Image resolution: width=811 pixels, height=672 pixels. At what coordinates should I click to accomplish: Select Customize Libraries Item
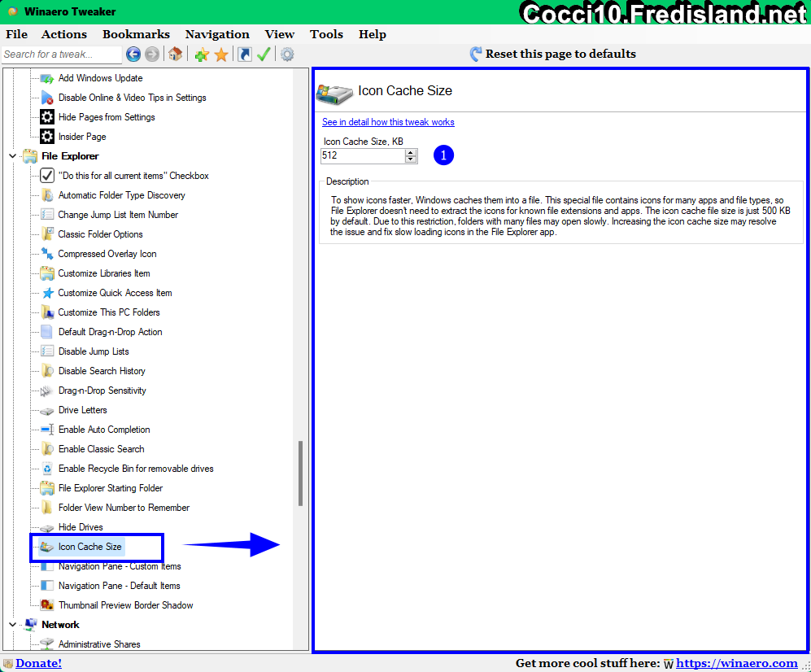tap(104, 273)
